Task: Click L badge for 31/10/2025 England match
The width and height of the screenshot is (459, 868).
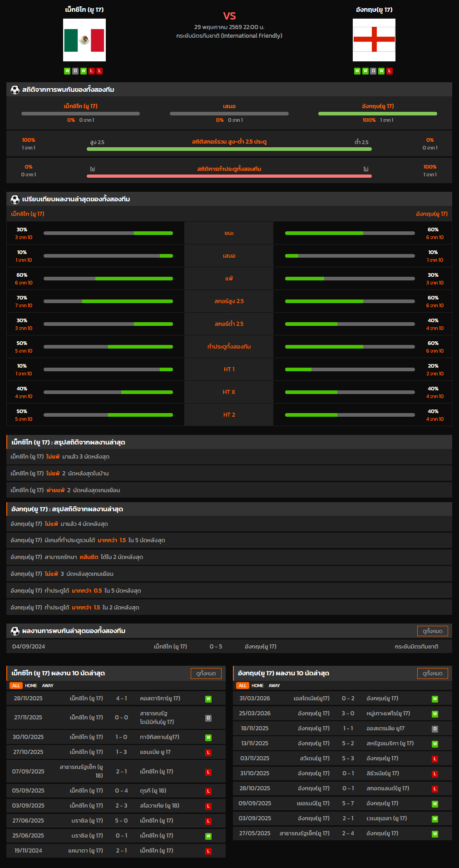Action: click(x=435, y=774)
